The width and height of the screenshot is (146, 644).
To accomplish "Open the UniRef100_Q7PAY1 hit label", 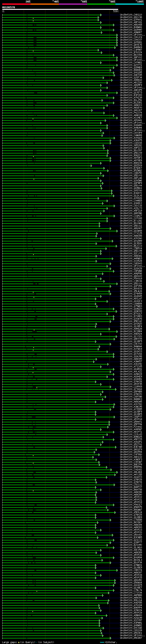I will tap(131, 20).
